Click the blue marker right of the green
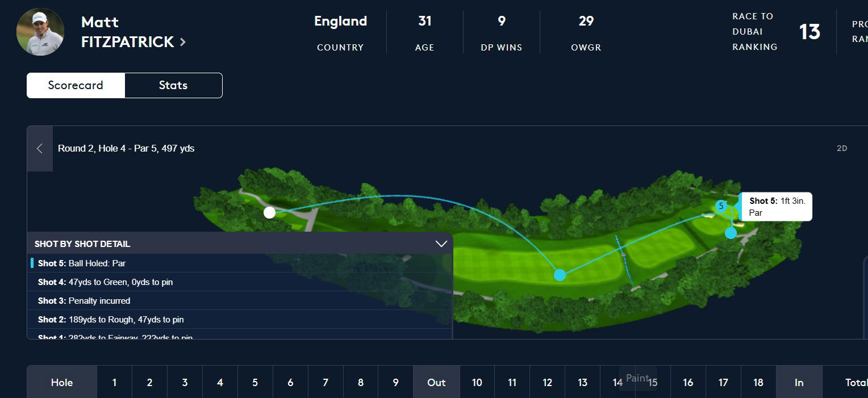 731,233
